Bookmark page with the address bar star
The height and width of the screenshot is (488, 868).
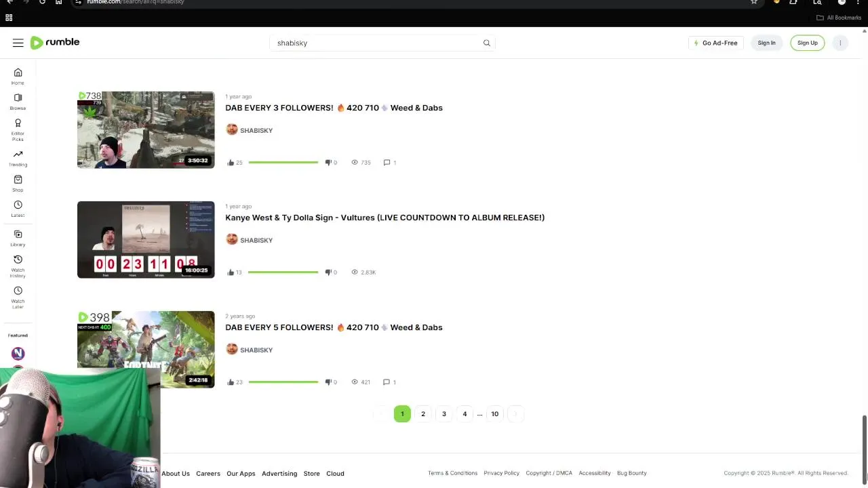754,2
